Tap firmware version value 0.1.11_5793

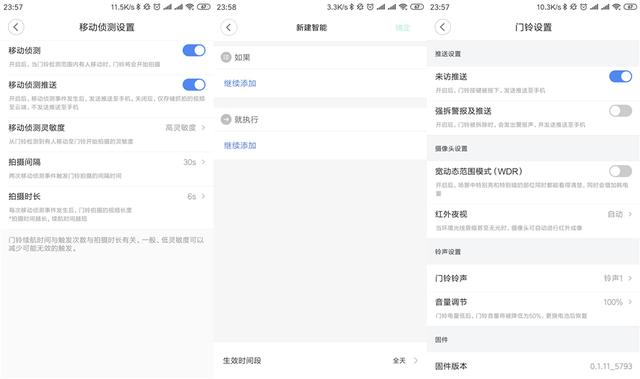pyautogui.click(x=611, y=366)
